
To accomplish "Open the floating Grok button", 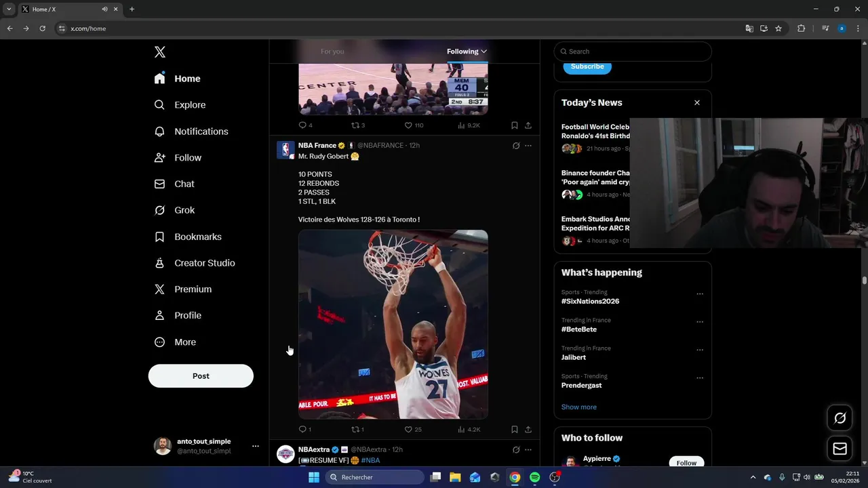I will [840, 418].
